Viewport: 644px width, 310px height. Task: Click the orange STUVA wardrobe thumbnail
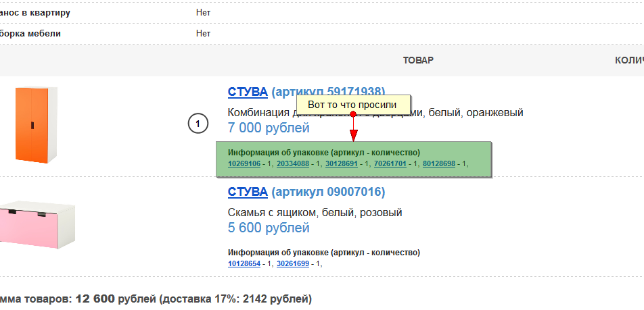(34, 125)
